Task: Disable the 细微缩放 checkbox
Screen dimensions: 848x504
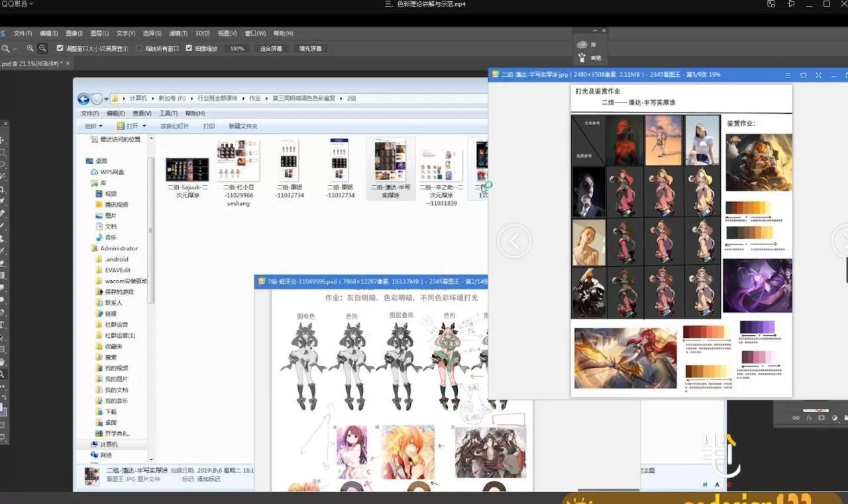Action: click(189, 48)
